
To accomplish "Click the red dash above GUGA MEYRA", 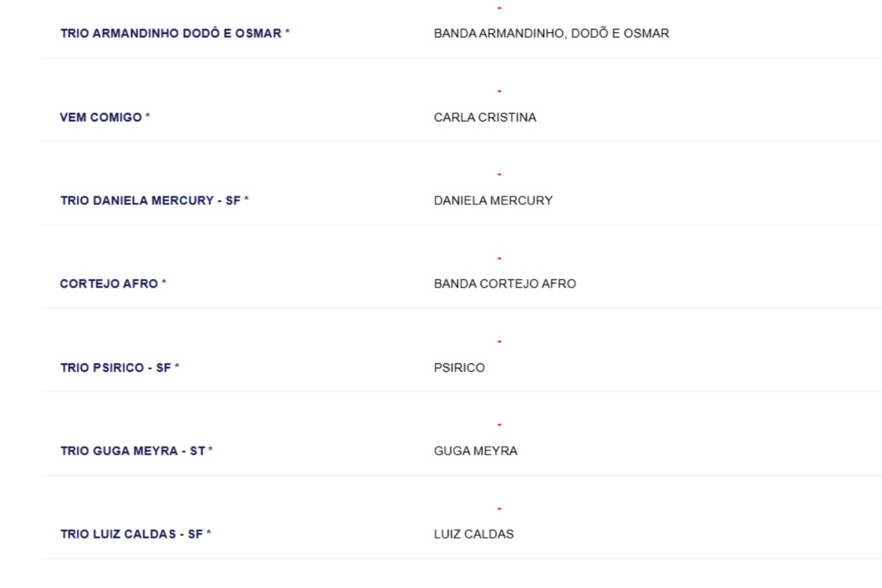I will pos(499,425).
